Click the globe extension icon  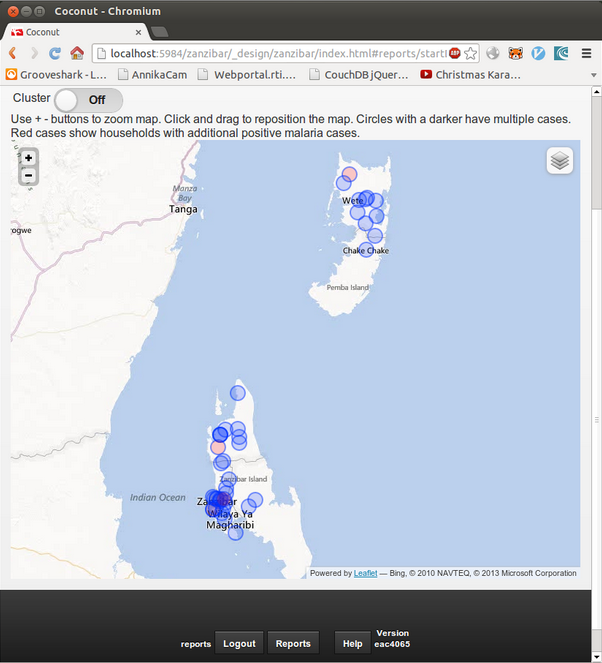[493, 53]
